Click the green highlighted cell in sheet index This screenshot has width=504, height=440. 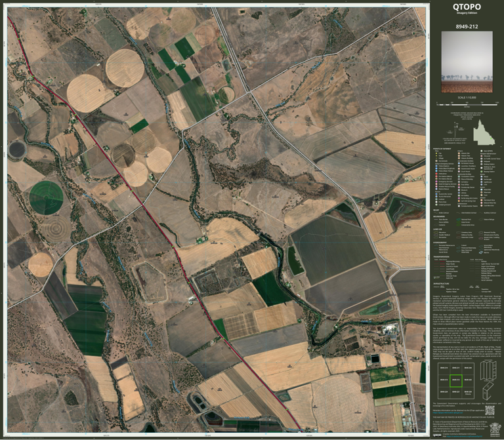(x=455, y=380)
